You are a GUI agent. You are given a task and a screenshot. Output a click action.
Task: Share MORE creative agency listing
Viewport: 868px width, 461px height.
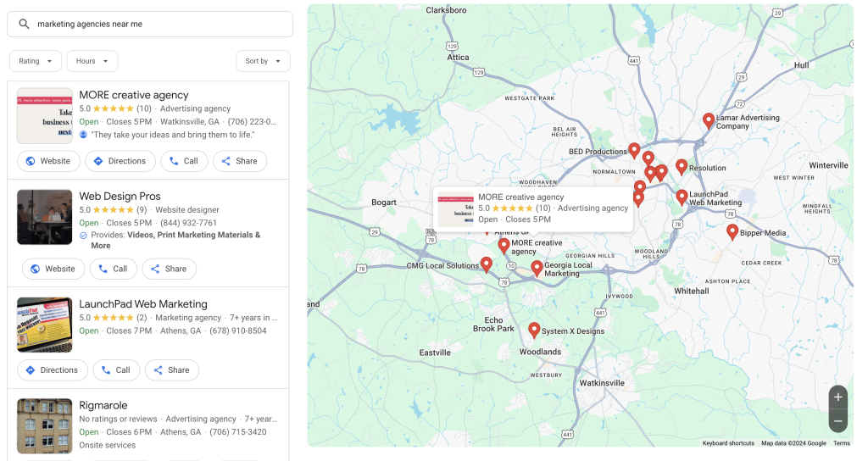[x=240, y=161]
